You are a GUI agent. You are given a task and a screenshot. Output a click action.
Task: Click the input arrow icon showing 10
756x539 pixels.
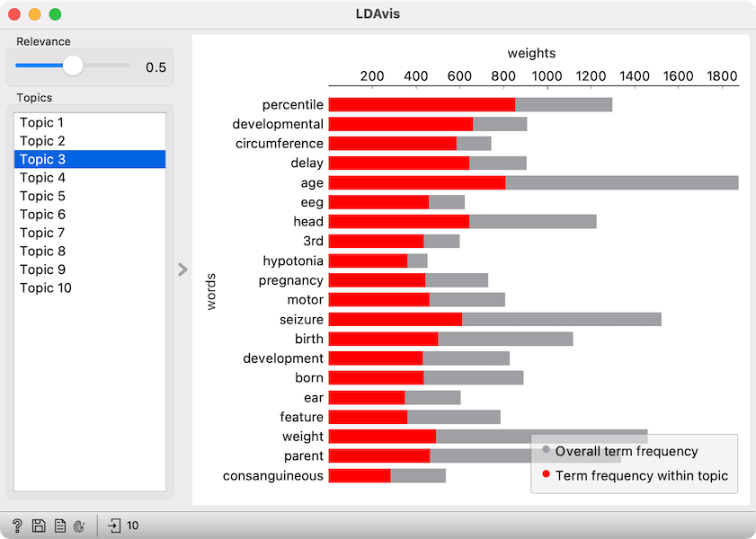point(114,525)
